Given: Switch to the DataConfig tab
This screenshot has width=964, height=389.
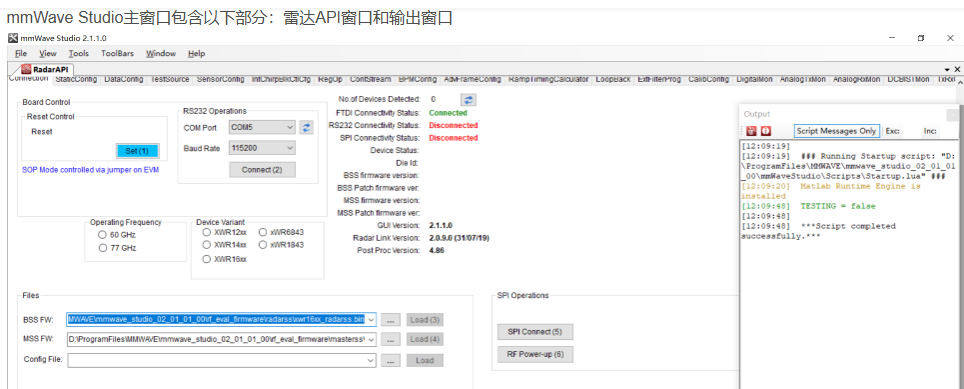Looking at the screenshot, I should [124, 79].
